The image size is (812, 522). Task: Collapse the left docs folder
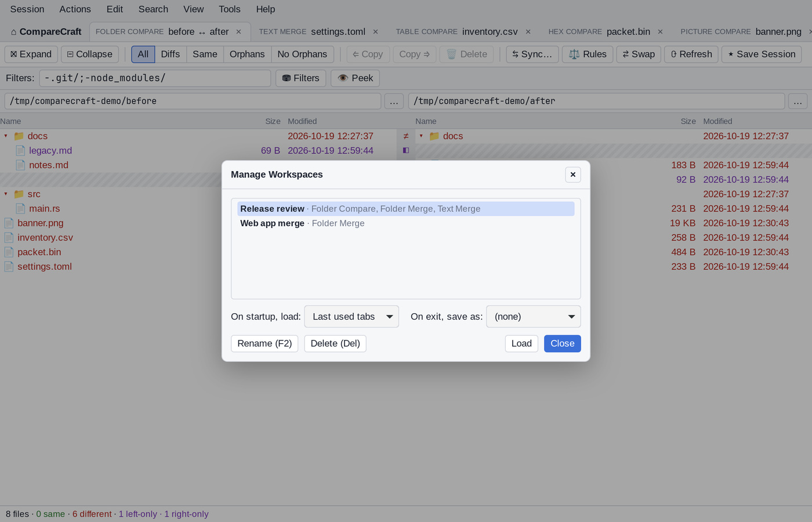(6, 136)
